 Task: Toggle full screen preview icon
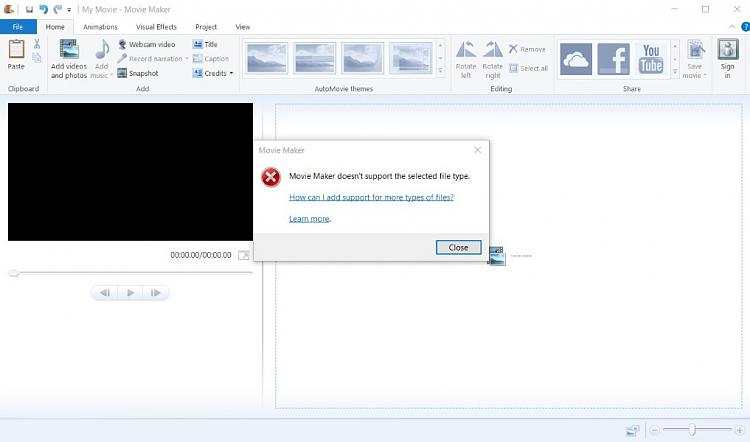tap(244, 255)
